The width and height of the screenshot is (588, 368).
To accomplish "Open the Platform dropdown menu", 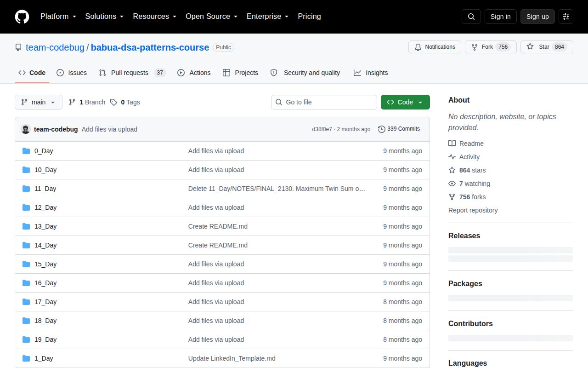I will [58, 17].
